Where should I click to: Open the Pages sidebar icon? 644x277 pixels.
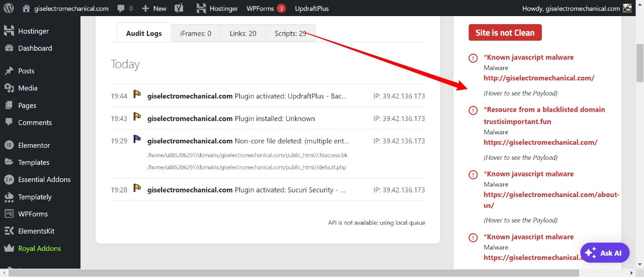coord(9,106)
